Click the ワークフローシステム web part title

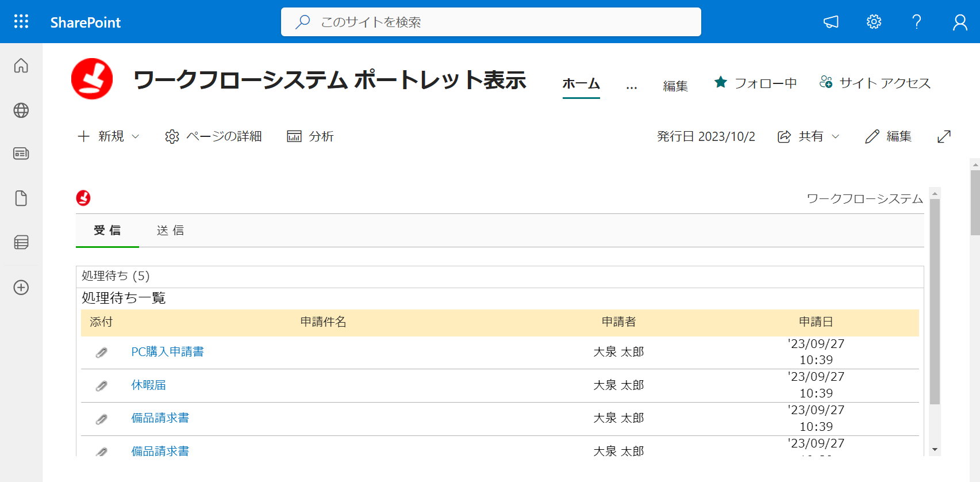[x=865, y=199]
